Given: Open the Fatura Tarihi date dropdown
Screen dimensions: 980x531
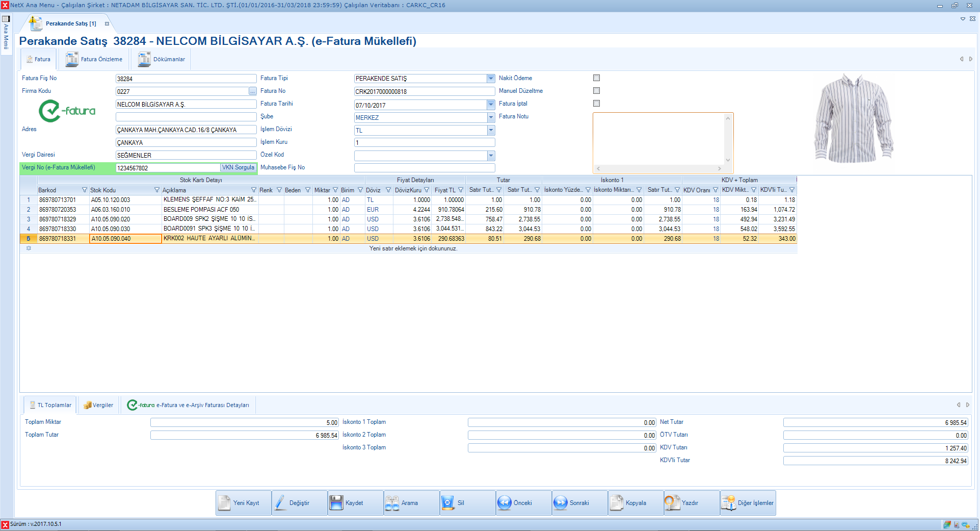Looking at the screenshot, I should (x=491, y=105).
